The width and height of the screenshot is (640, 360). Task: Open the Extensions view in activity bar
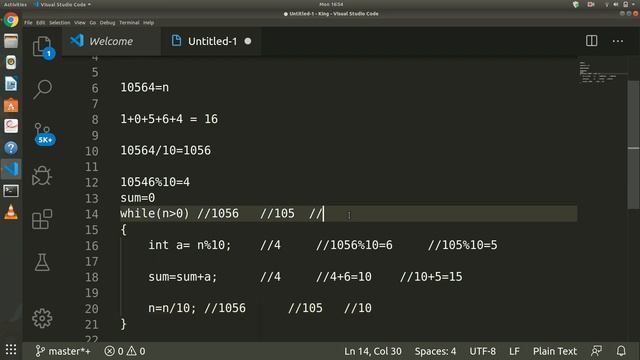coord(42,219)
